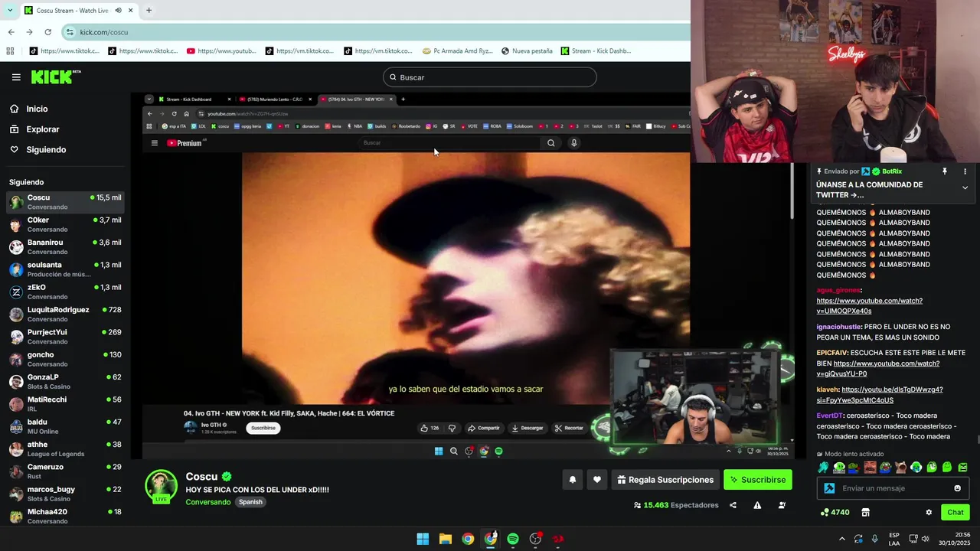Viewport: 980px width, 551px height.
Task: Click the Spanish language tag
Action: pos(250,502)
